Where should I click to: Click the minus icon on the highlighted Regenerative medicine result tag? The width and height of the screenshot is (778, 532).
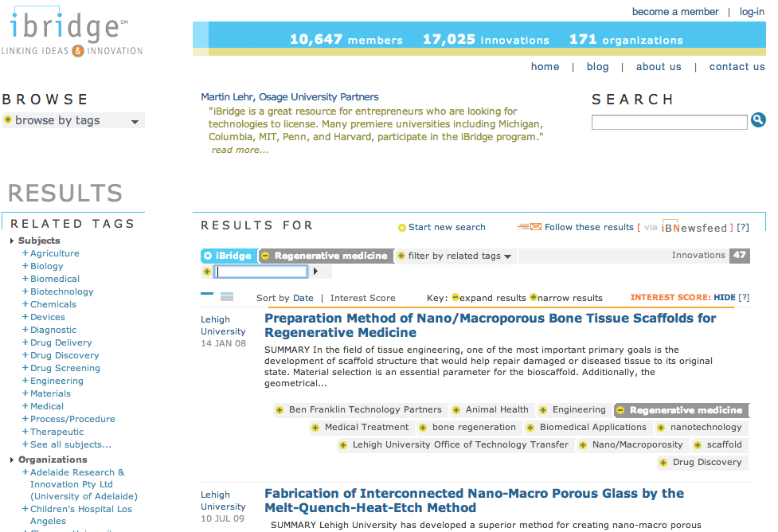click(x=620, y=410)
